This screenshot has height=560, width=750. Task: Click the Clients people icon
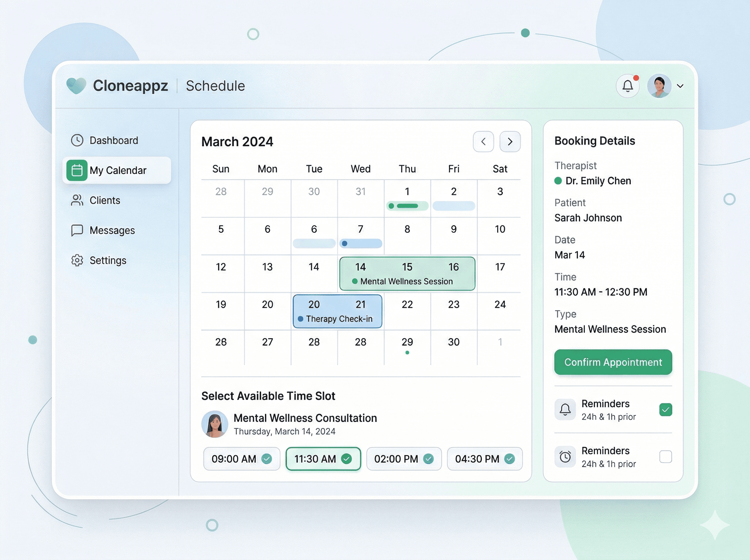tap(77, 200)
